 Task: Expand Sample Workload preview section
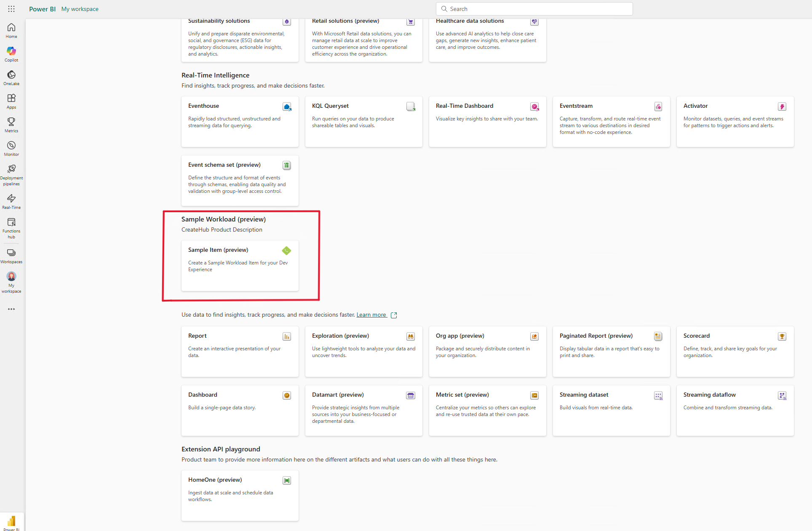[224, 219]
